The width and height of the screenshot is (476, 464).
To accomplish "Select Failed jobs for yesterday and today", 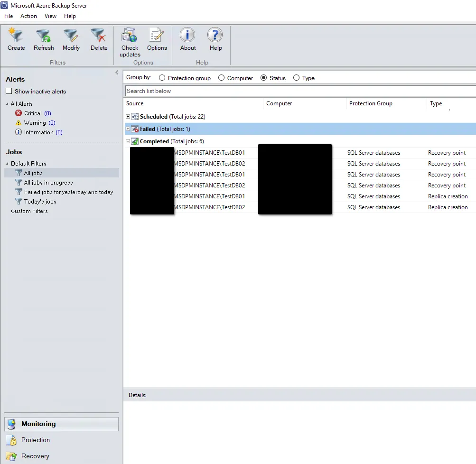I will coord(68,192).
